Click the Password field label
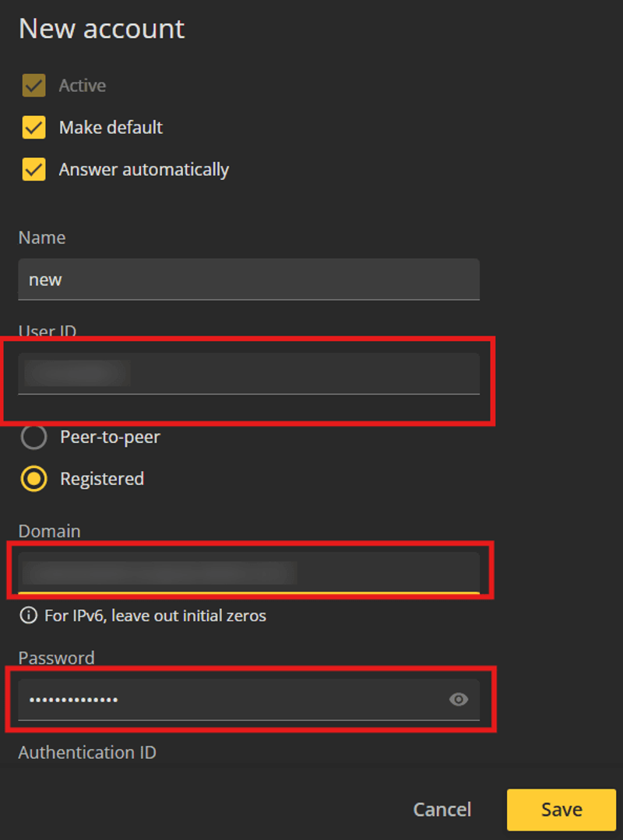Screen dimensions: 623x840 (56, 657)
